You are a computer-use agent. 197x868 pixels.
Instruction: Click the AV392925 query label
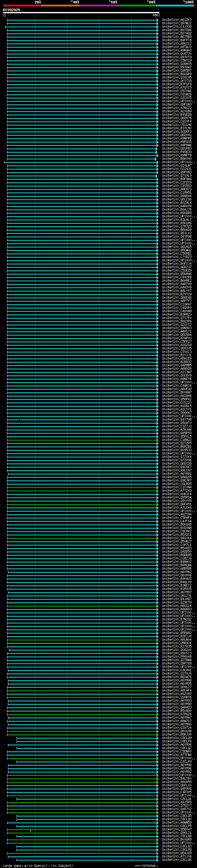(11, 10)
